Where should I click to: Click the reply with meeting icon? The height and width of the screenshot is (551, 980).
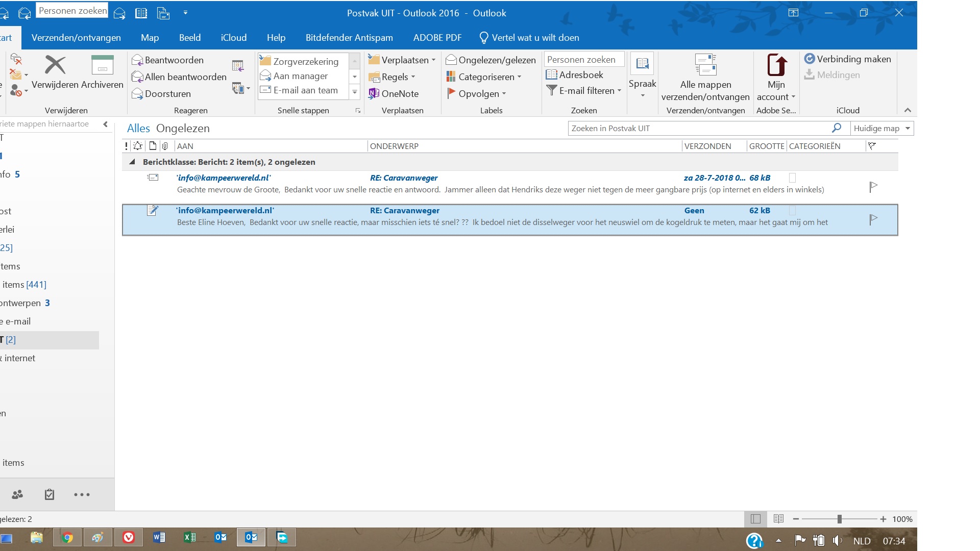[238, 65]
